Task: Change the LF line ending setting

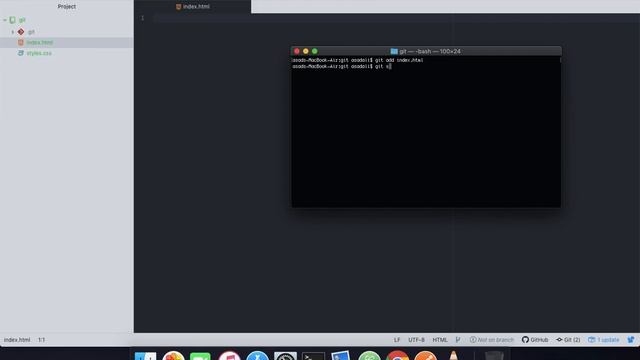Action: point(397,340)
